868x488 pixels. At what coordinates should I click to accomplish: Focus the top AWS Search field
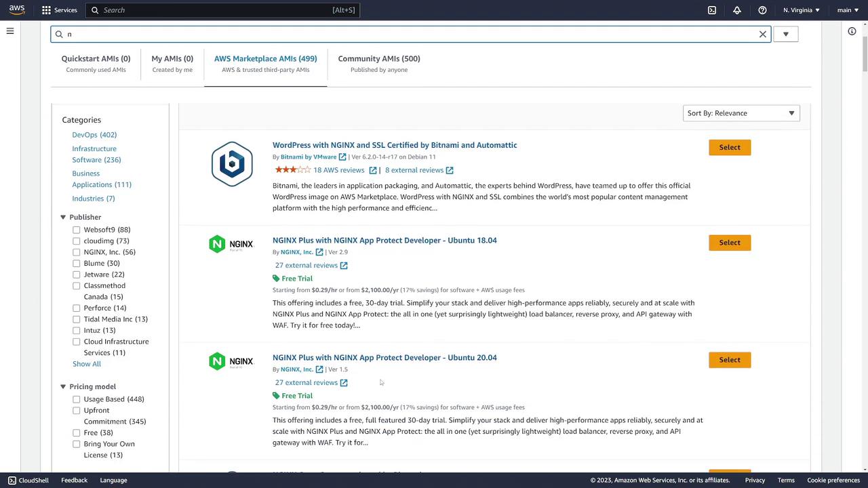coord(223,10)
